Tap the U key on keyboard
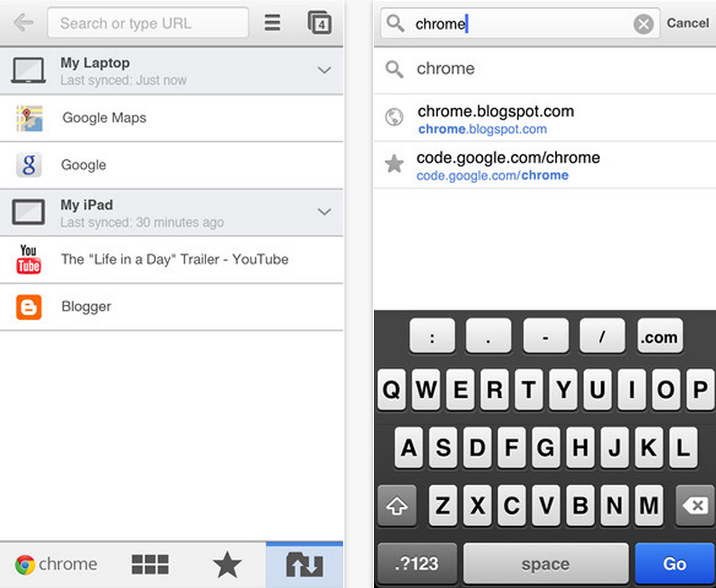Image resolution: width=716 pixels, height=588 pixels. coord(597,389)
